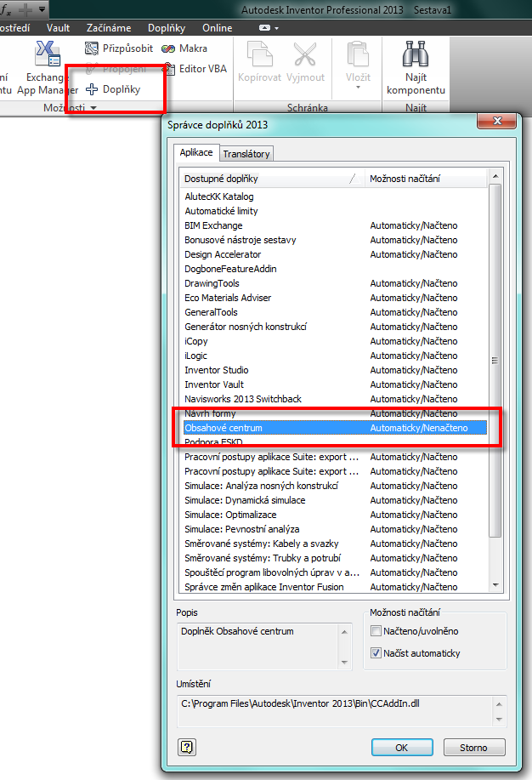Select GeneralTools add-in
The width and height of the screenshot is (532, 780).
tap(334, 312)
